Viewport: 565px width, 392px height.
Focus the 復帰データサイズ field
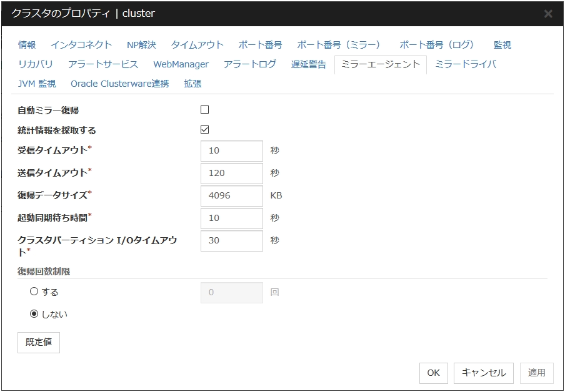tap(231, 196)
